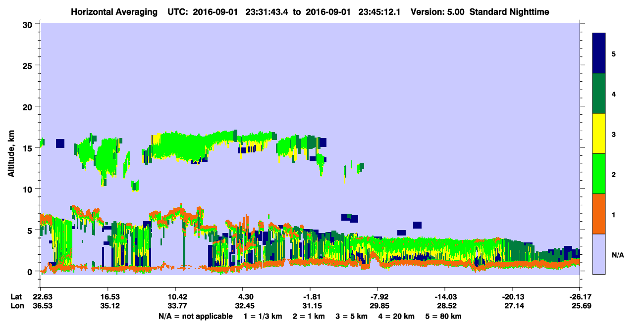The height and width of the screenshot is (330, 644).
Task: Click the y-axis tick label 0
Action: point(31,272)
